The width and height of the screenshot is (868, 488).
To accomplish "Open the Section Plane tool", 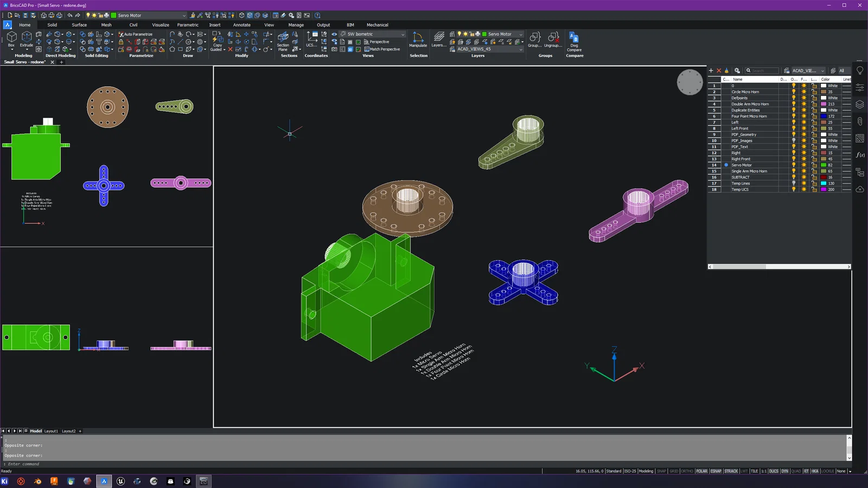I will point(283,41).
